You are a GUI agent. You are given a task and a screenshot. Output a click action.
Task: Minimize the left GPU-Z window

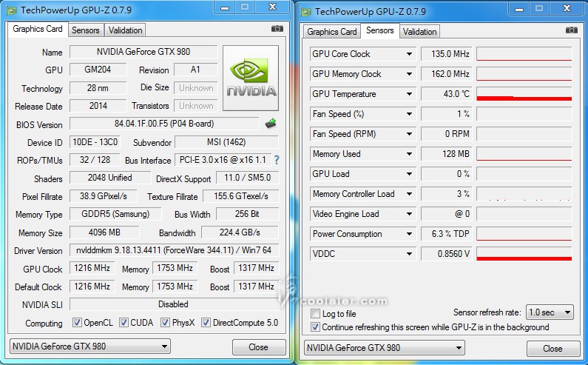tap(225, 7)
